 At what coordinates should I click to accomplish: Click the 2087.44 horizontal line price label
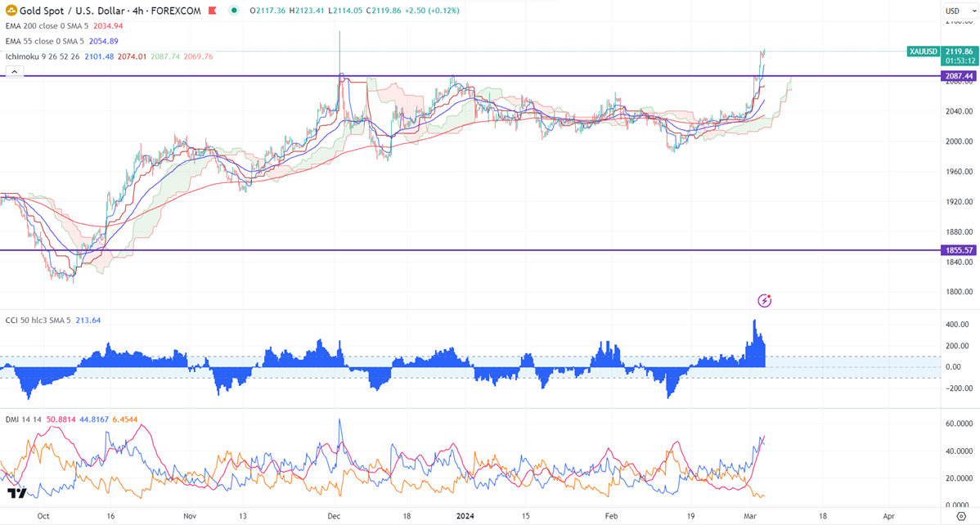[960, 76]
